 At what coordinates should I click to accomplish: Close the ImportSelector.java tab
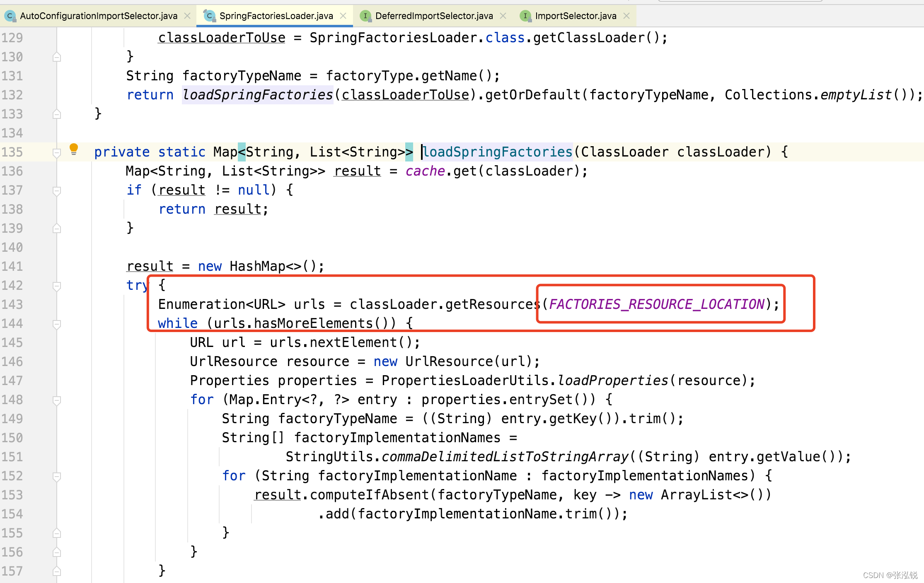click(x=626, y=16)
